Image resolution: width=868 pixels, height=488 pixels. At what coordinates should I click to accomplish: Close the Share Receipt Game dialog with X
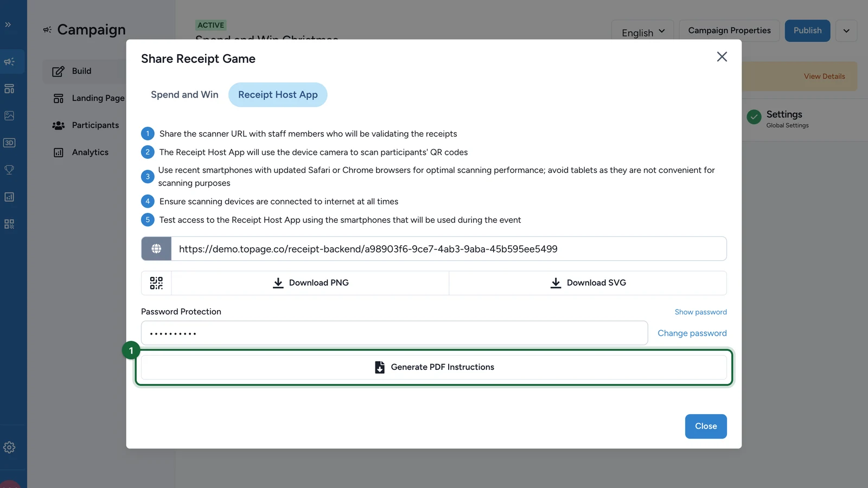pyautogui.click(x=722, y=57)
